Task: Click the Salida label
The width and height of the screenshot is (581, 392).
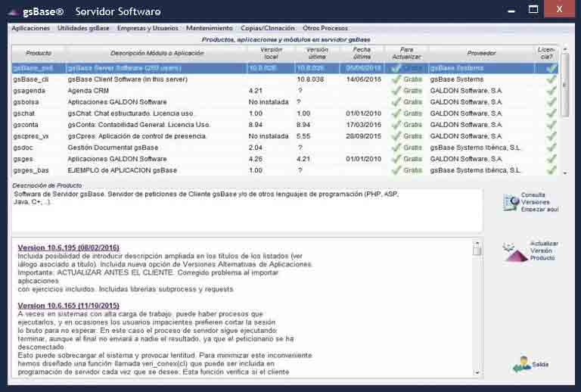Action: tap(540, 365)
